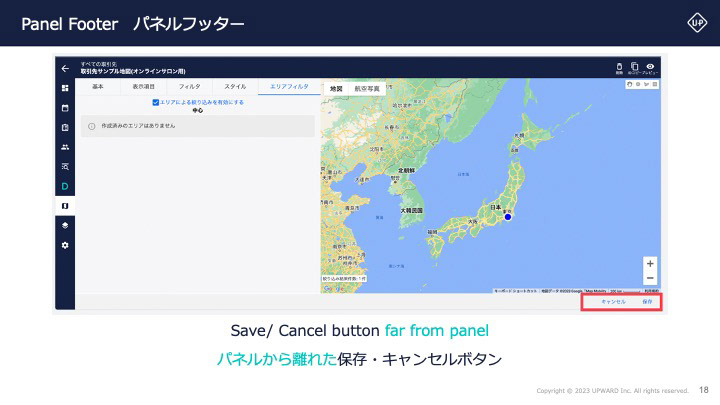Open the list search icon in sidebar
This screenshot has height=405, width=720.
tap(65, 167)
